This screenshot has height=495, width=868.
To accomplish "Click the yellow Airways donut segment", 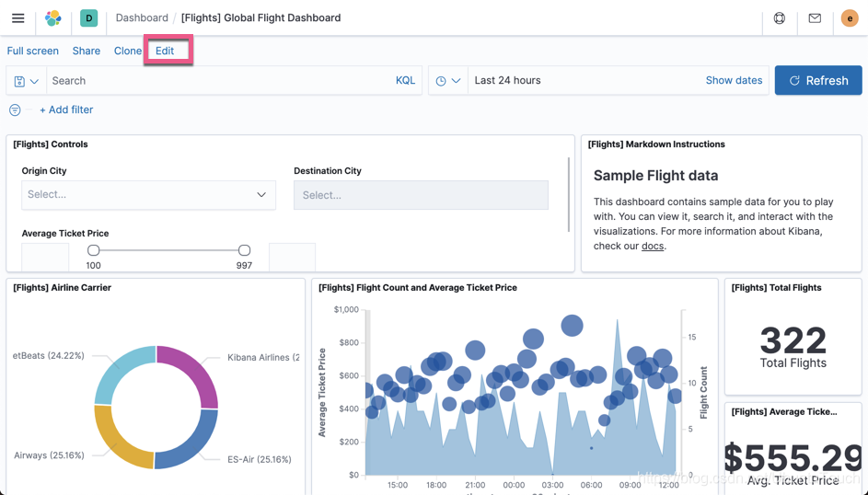I will coord(118,440).
